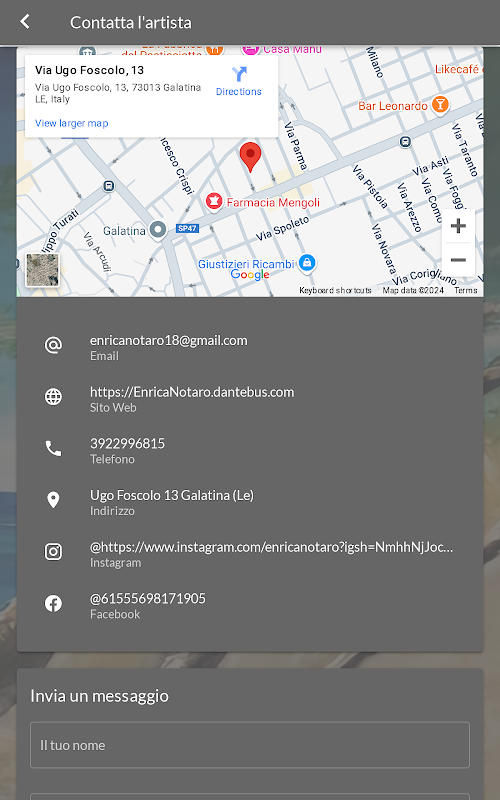Select Ugo Foscolo 13 Galatina address
The image size is (500, 800).
[172, 495]
